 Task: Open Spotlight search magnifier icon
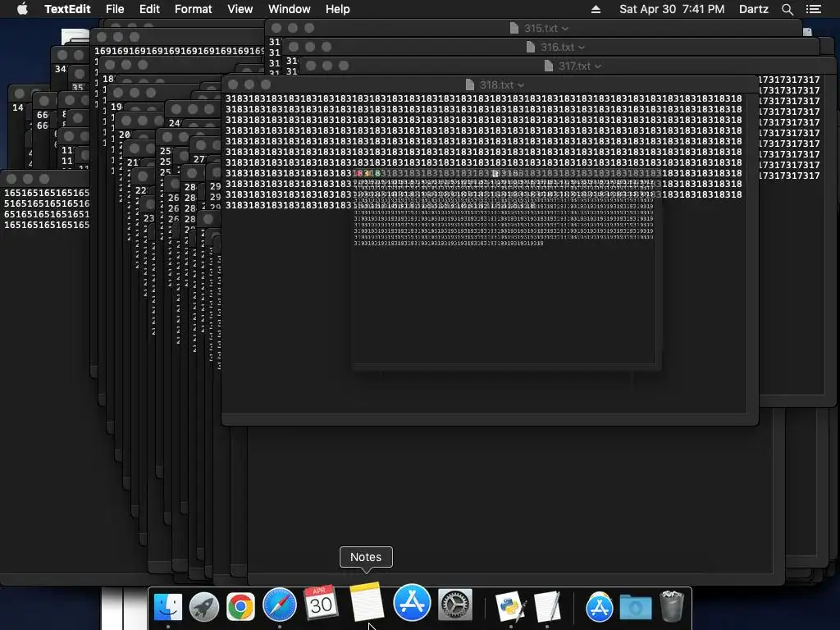(x=787, y=9)
